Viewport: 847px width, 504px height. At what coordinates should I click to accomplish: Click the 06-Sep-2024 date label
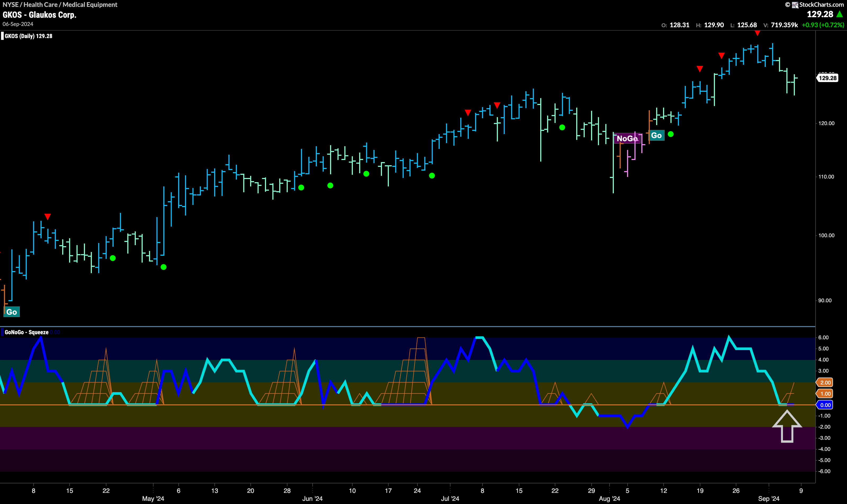click(18, 24)
